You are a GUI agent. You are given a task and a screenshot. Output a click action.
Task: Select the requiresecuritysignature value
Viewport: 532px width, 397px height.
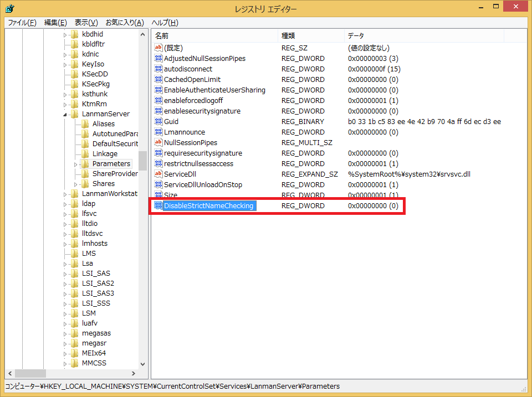tap(203, 153)
